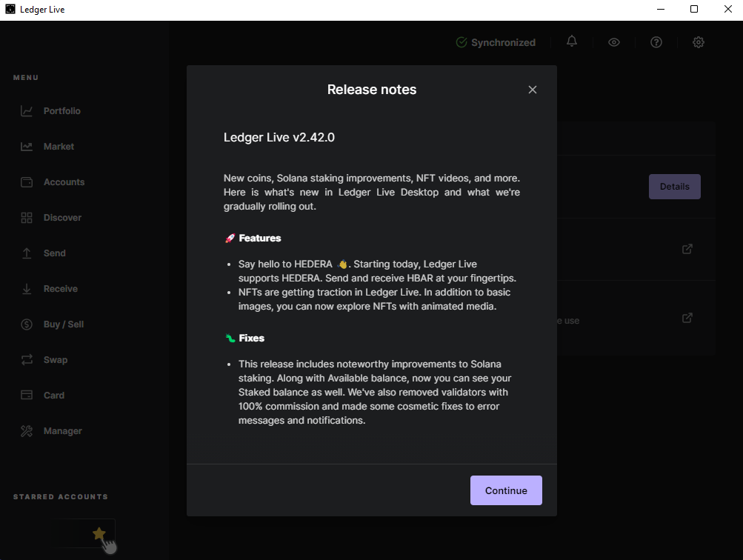The height and width of the screenshot is (560, 743).
Task: Open Portfolio from the sidebar menu
Action: 61,111
